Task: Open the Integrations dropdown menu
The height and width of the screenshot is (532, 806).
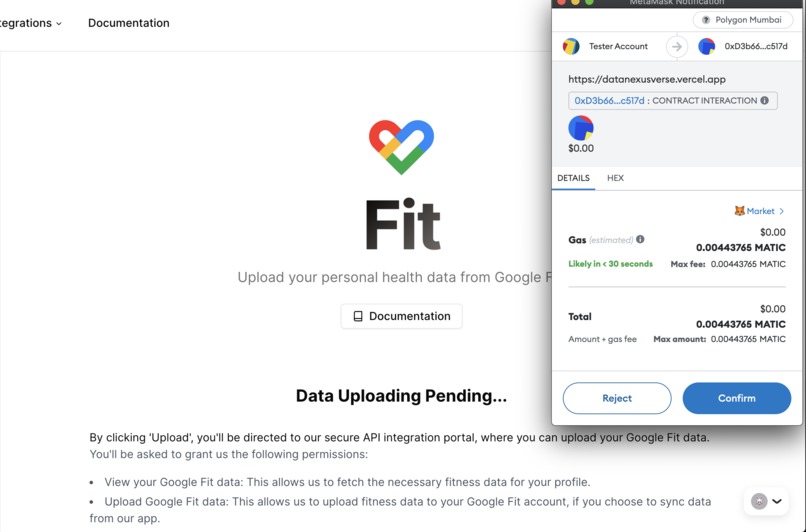Action: [x=30, y=23]
